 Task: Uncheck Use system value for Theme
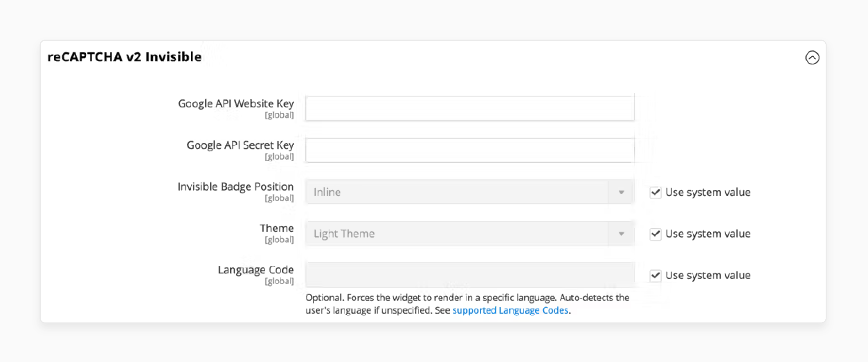(x=655, y=234)
